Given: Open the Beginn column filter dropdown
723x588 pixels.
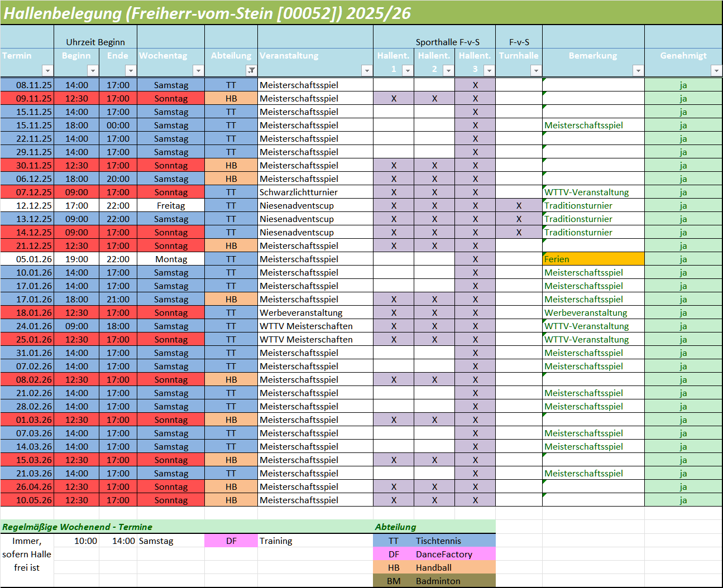Looking at the screenshot, I should [x=93, y=70].
